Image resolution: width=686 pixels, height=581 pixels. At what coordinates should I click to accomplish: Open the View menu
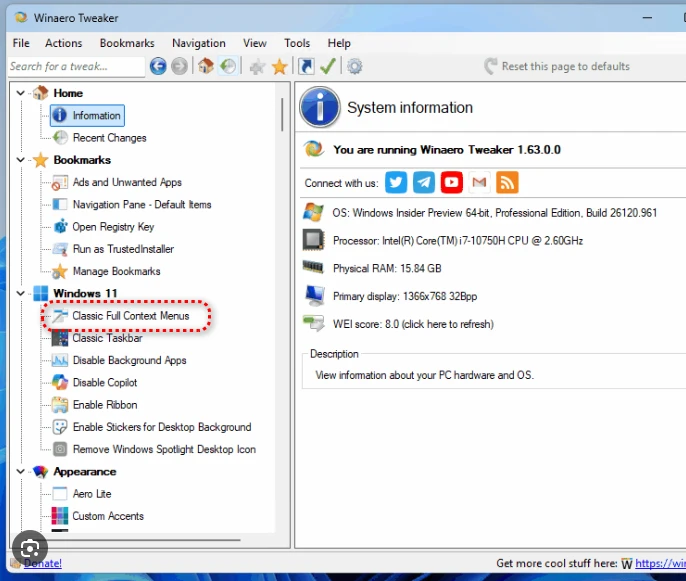click(255, 43)
